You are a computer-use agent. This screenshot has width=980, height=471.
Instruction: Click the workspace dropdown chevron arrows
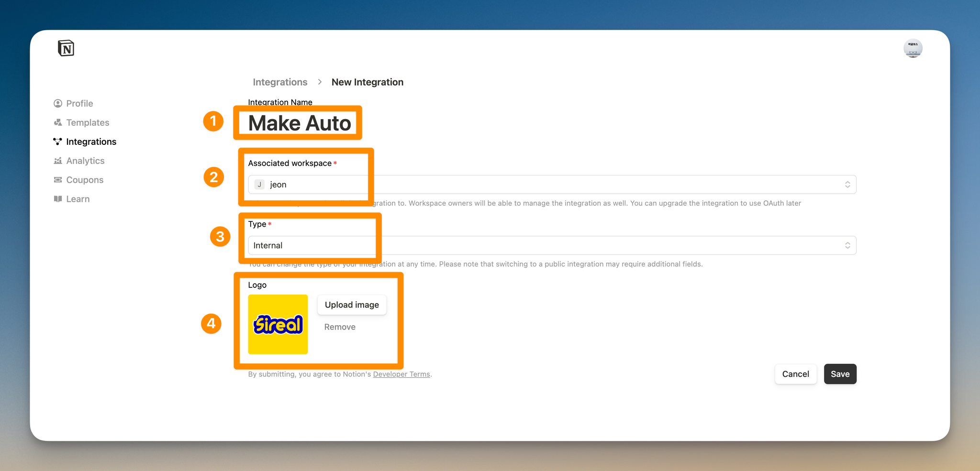click(x=847, y=185)
